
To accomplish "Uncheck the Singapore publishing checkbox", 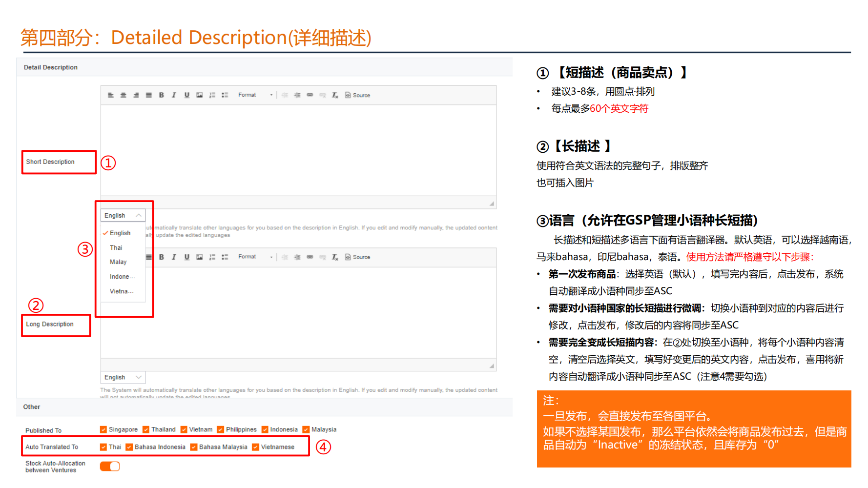I will click(103, 429).
